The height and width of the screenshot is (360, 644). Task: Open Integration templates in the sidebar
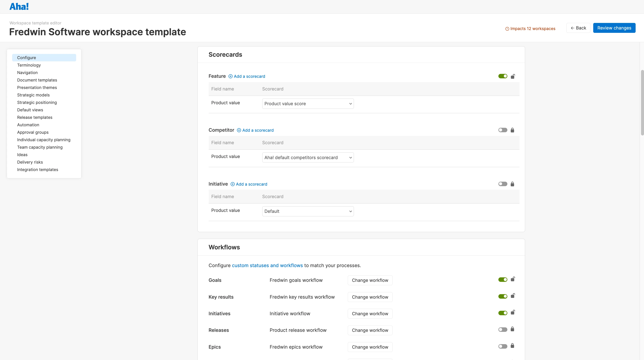[38, 170]
